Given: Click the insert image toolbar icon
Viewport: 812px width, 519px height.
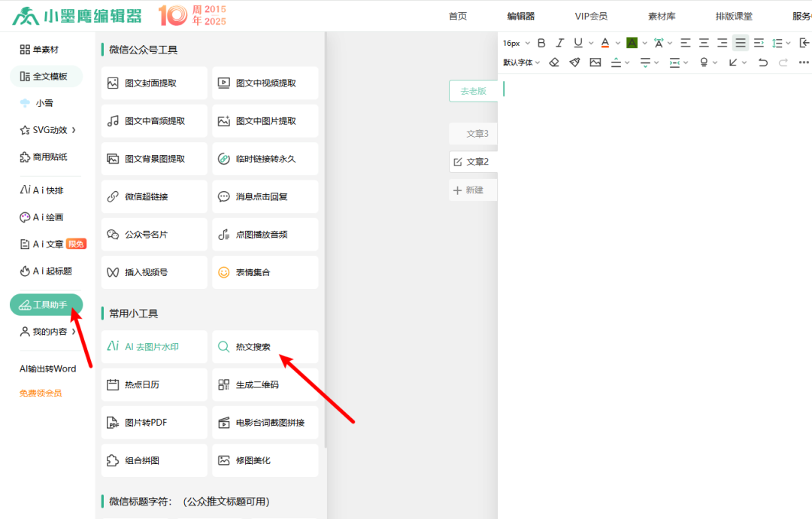Looking at the screenshot, I should [595, 62].
